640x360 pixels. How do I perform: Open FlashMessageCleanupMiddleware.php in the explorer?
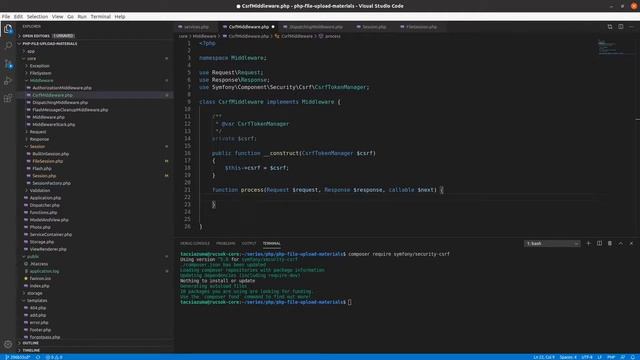(70, 110)
